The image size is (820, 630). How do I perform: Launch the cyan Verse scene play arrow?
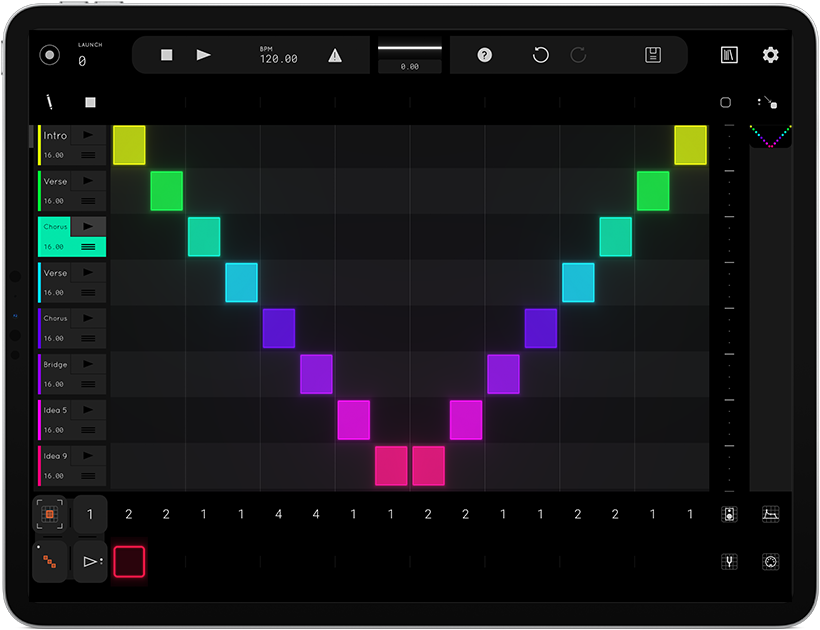pyautogui.click(x=88, y=272)
